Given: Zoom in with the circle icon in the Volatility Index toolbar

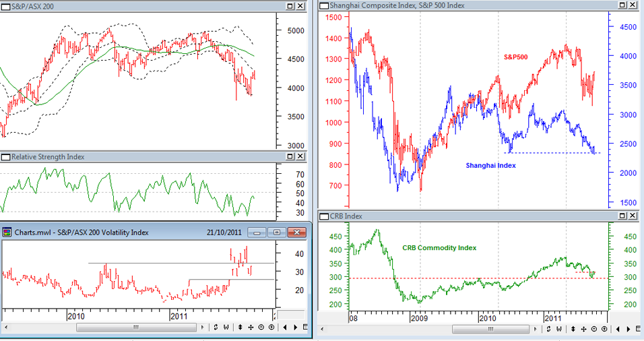Looking at the screenshot, I should pos(271,328).
